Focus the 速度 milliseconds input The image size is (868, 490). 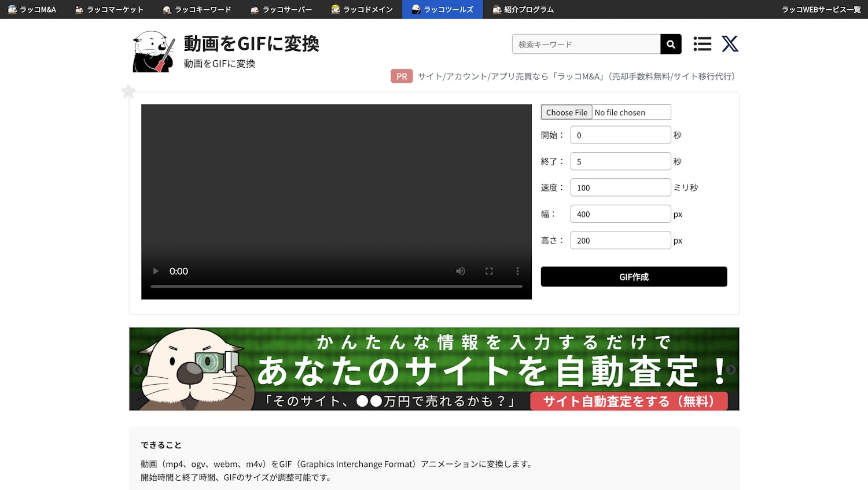[x=620, y=187]
